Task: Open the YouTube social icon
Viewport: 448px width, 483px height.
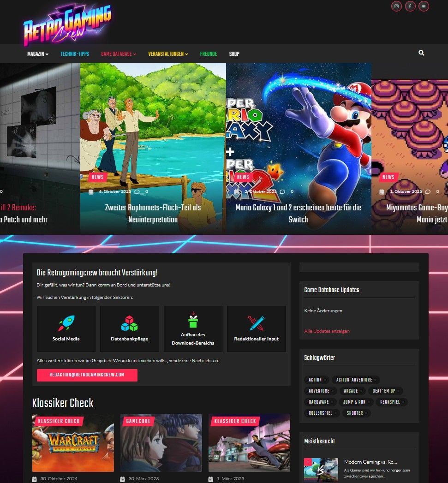Action: tap(424, 6)
